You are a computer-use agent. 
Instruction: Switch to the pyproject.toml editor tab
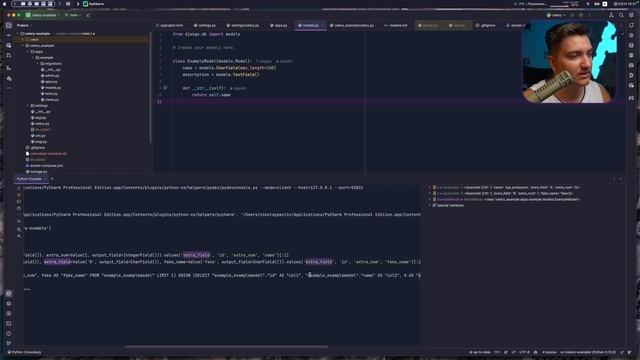pos(170,25)
